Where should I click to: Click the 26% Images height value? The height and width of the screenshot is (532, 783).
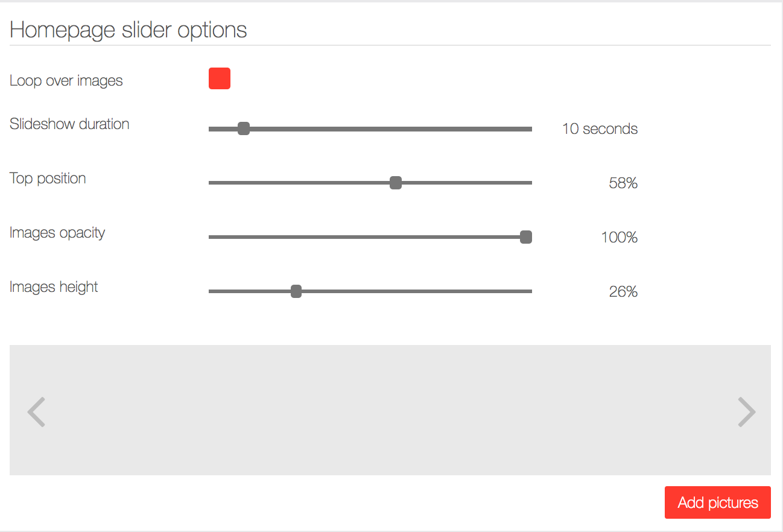[x=623, y=291]
